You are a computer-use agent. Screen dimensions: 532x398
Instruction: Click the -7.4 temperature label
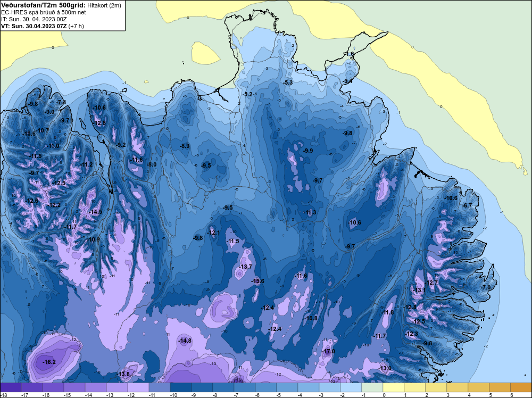click(x=61, y=102)
